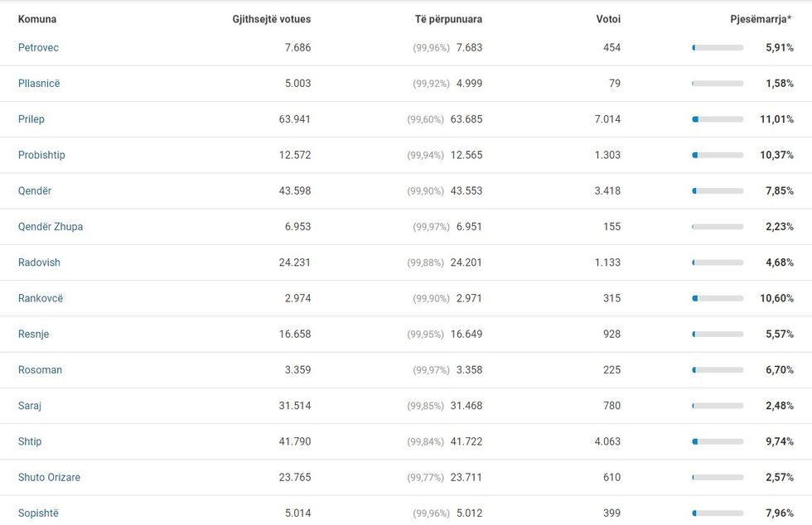Viewport: 812px width, 525px height.
Task: Click the Komuna column header
Action: [x=37, y=19]
